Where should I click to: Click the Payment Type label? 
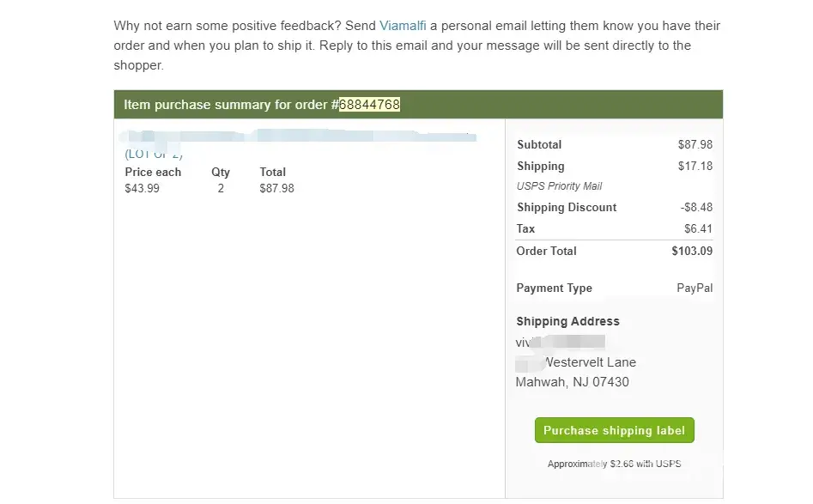coord(554,288)
